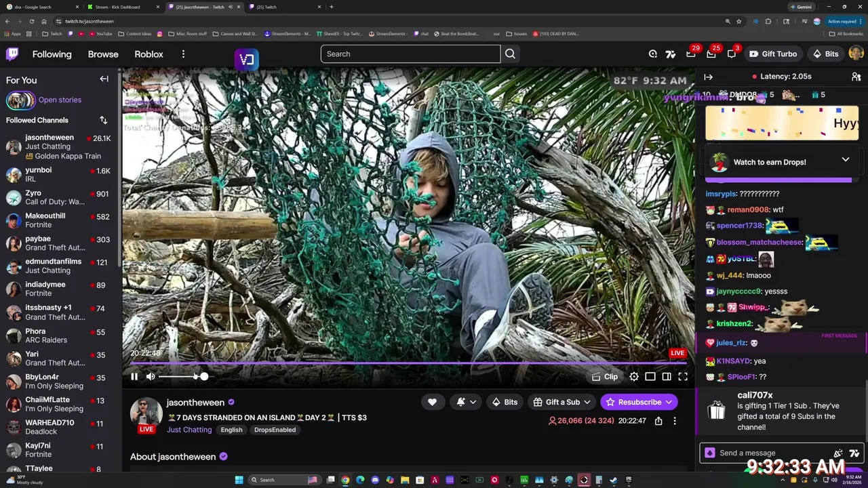Screen dimensions: 868x488
Task: Open notification bell dropdown for jasontheween
Action: click(x=466, y=402)
